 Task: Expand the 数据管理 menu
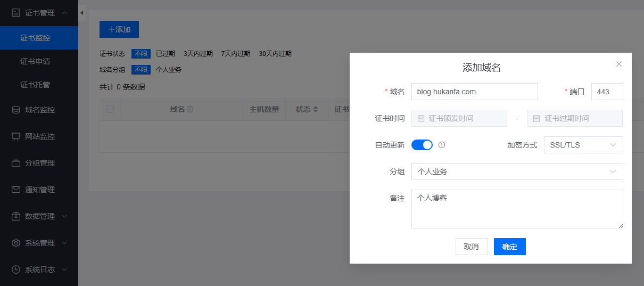39,216
